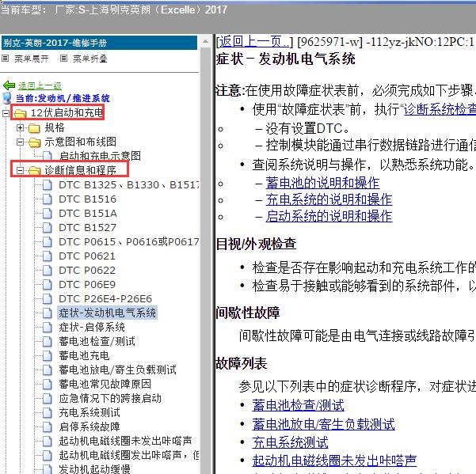The image size is (476, 474).
Task: Select the 别克-英朗-2017-维修手册 header
Action: pyautogui.click(x=99, y=43)
